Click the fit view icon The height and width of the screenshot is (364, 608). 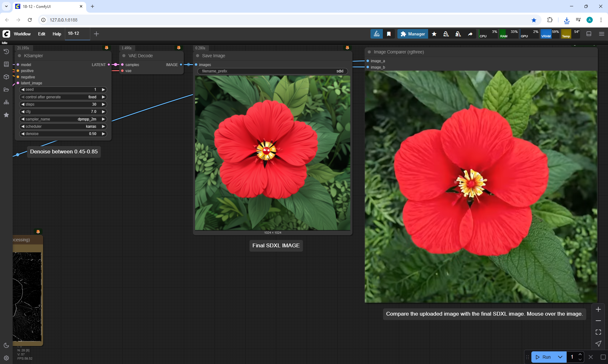point(598,332)
